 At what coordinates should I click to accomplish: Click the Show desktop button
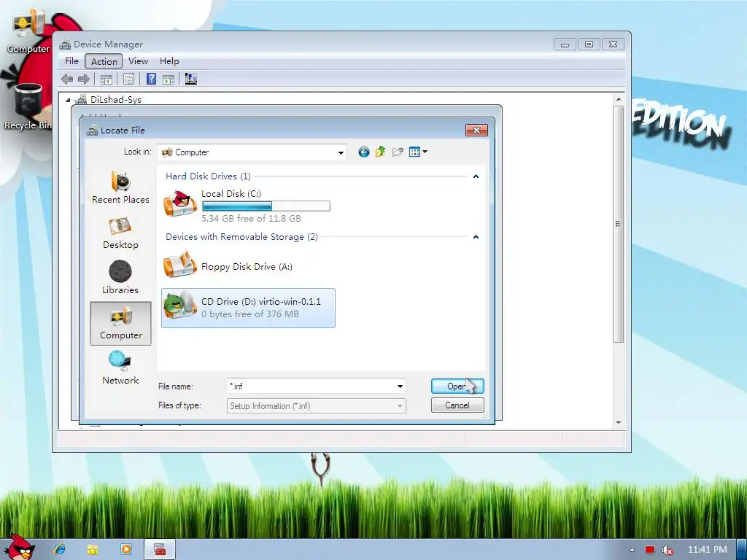tap(742, 550)
